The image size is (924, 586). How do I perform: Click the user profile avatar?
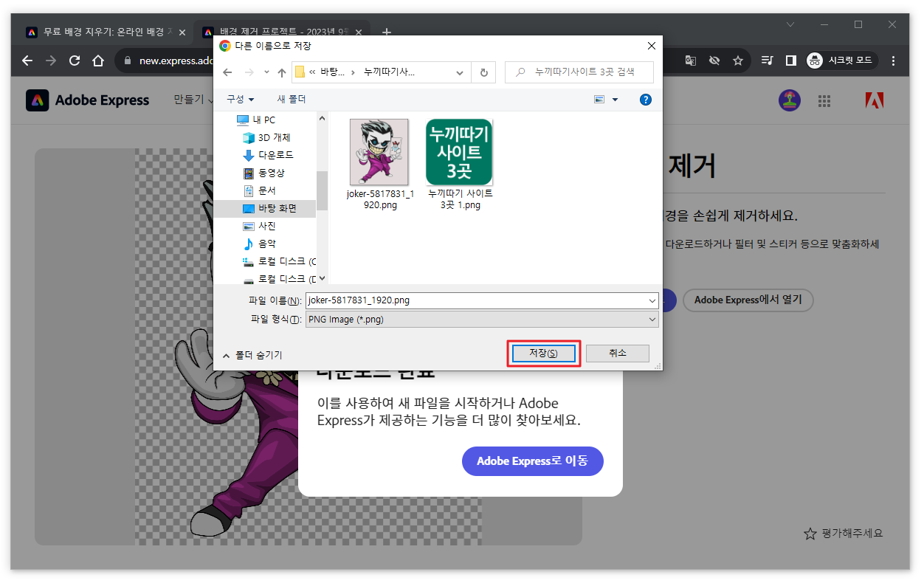click(790, 101)
